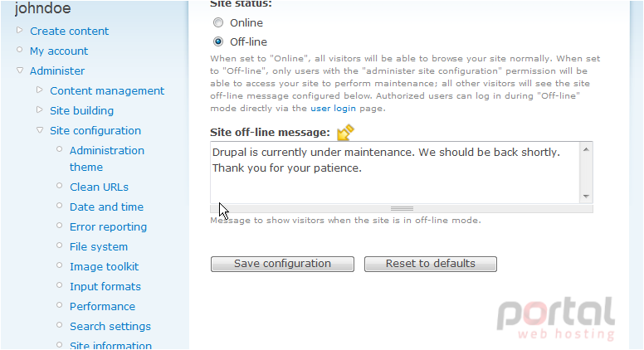Expand the Content management triangle
644x350 pixels.
tap(40, 90)
